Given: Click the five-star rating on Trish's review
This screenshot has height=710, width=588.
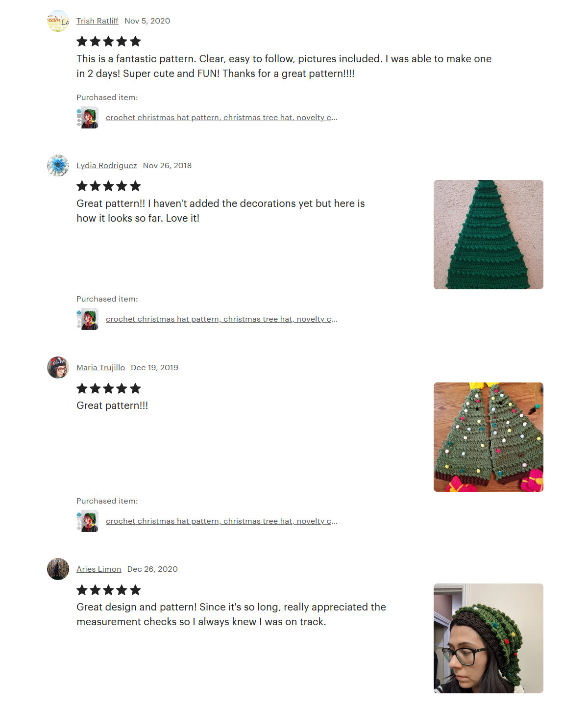Looking at the screenshot, I should tap(109, 42).
